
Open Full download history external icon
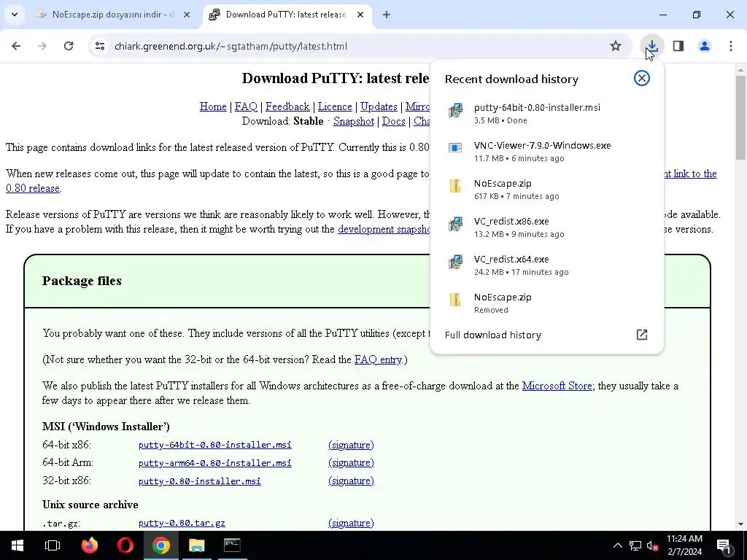(x=642, y=335)
